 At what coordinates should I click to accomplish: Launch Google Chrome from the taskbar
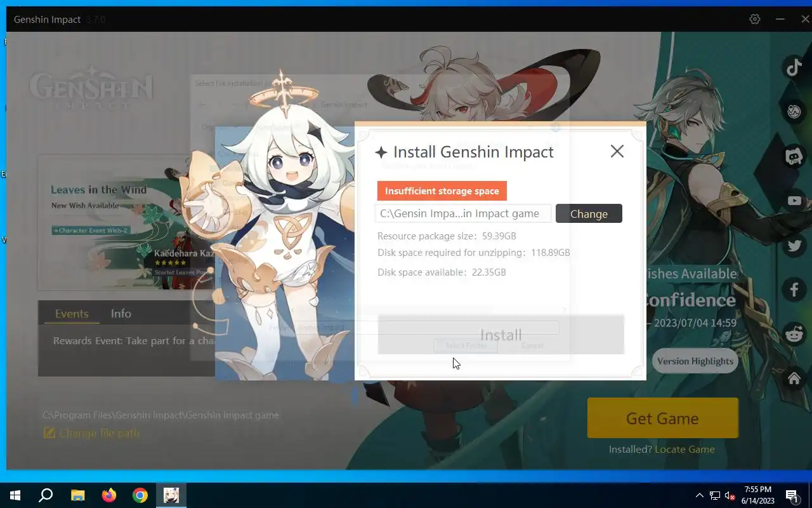[x=140, y=495]
